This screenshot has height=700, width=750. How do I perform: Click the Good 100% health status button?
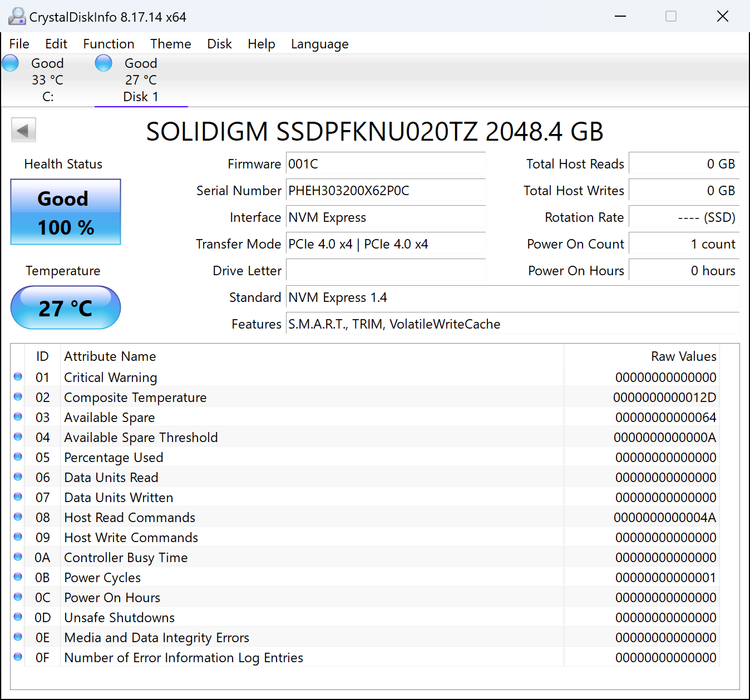click(65, 212)
